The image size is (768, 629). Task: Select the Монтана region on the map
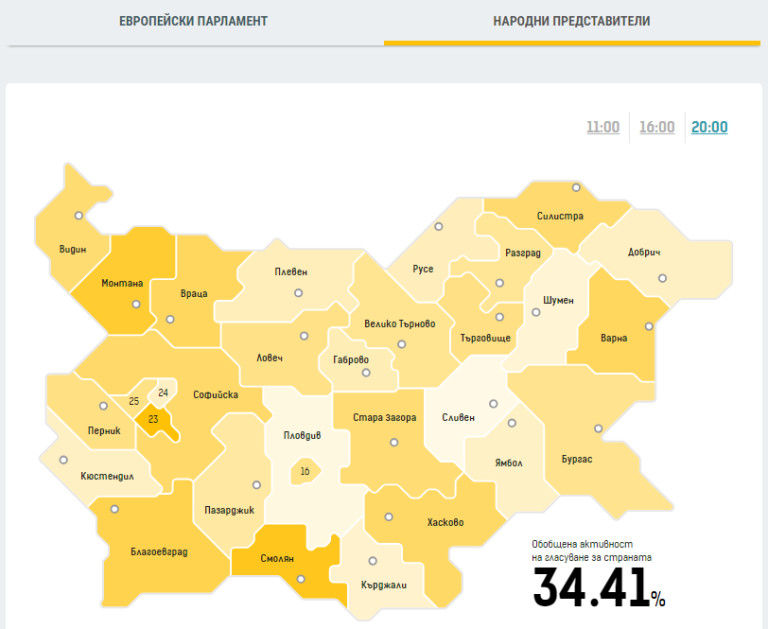122,283
